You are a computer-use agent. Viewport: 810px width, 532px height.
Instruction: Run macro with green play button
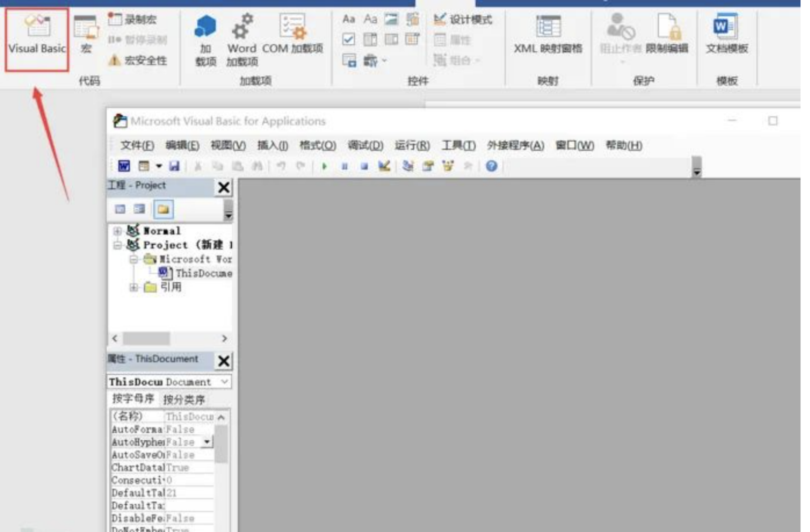[324, 166]
